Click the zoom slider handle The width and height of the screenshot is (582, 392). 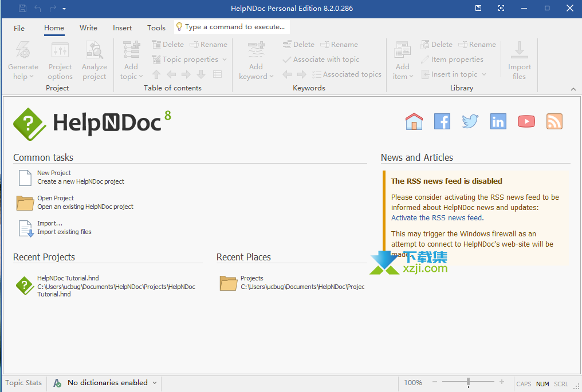pyautogui.click(x=469, y=382)
